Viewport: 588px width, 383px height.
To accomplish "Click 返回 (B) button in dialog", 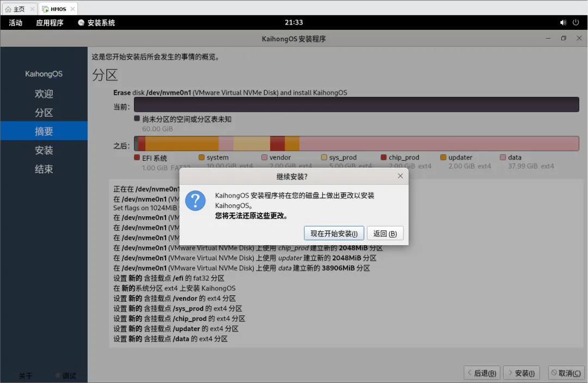I will (x=385, y=233).
